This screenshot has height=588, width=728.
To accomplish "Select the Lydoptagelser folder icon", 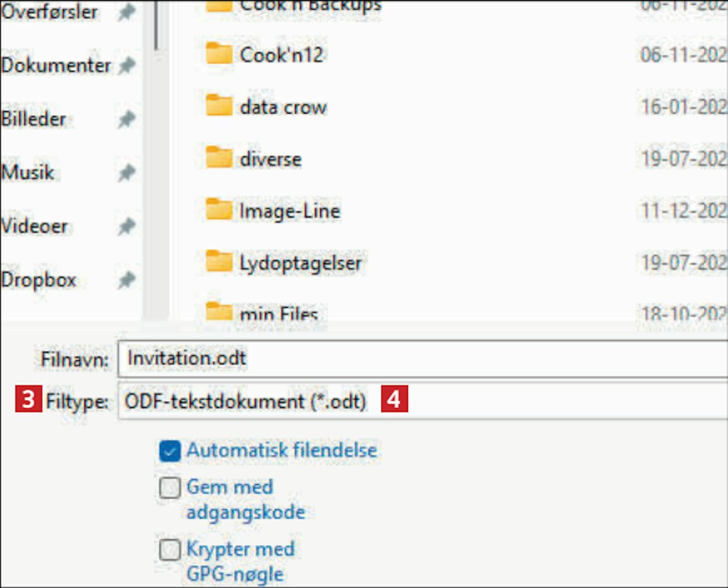I will [218, 262].
